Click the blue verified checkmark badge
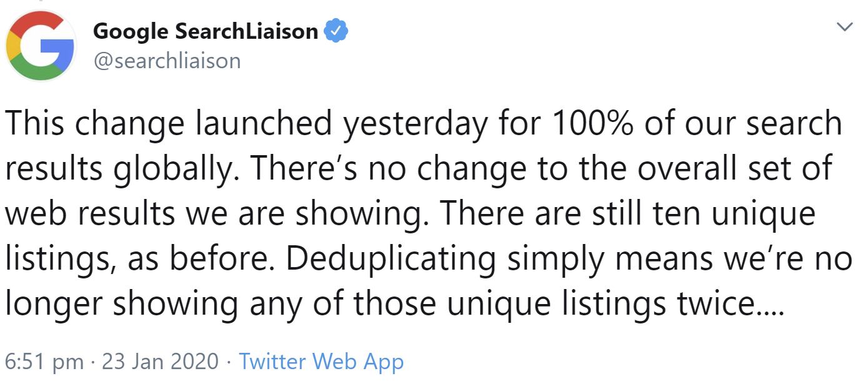The height and width of the screenshot is (381, 868). coord(334,31)
